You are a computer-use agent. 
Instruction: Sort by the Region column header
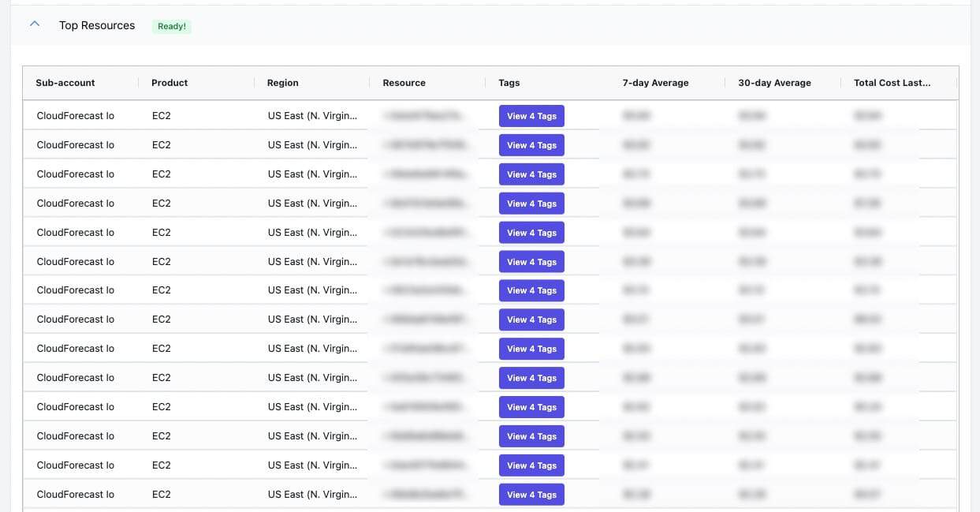[283, 83]
